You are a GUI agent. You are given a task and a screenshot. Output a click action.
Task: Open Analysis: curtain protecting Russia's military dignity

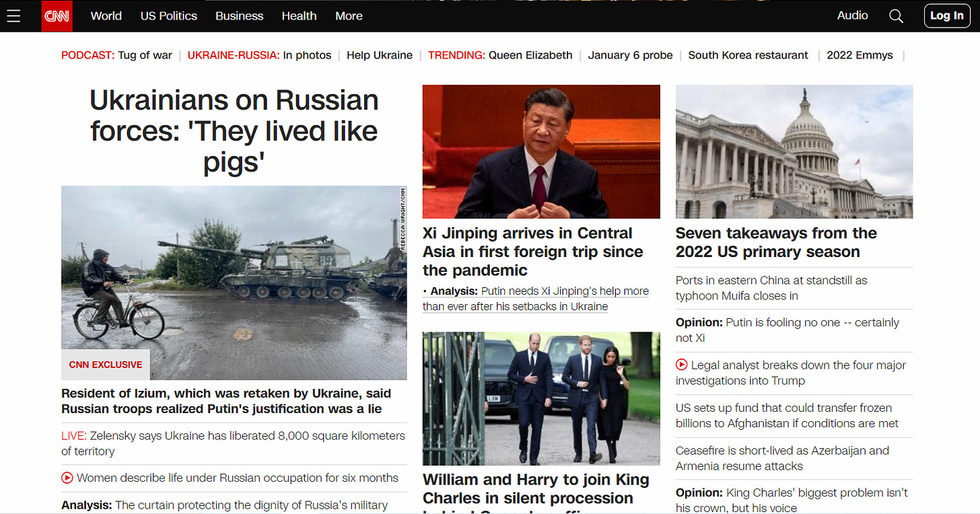(x=224, y=505)
